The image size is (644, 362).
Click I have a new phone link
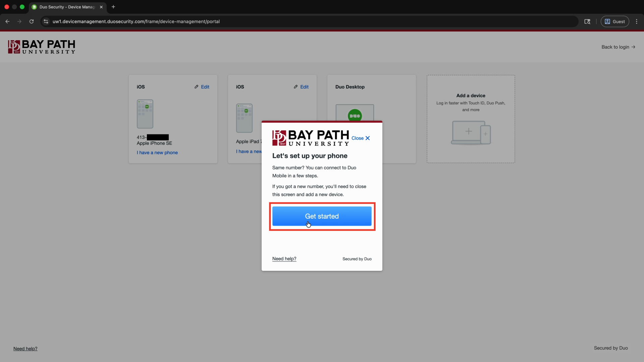[157, 153]
